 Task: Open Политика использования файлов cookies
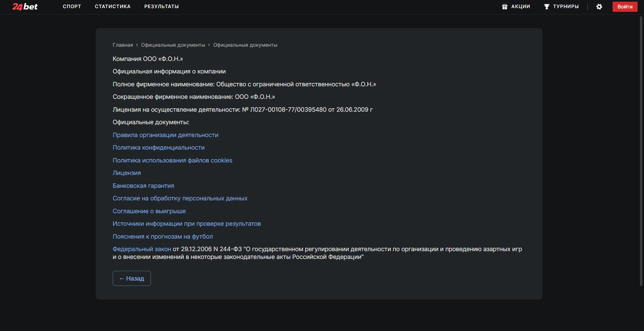pyautogui.click(x=172, y=160)
